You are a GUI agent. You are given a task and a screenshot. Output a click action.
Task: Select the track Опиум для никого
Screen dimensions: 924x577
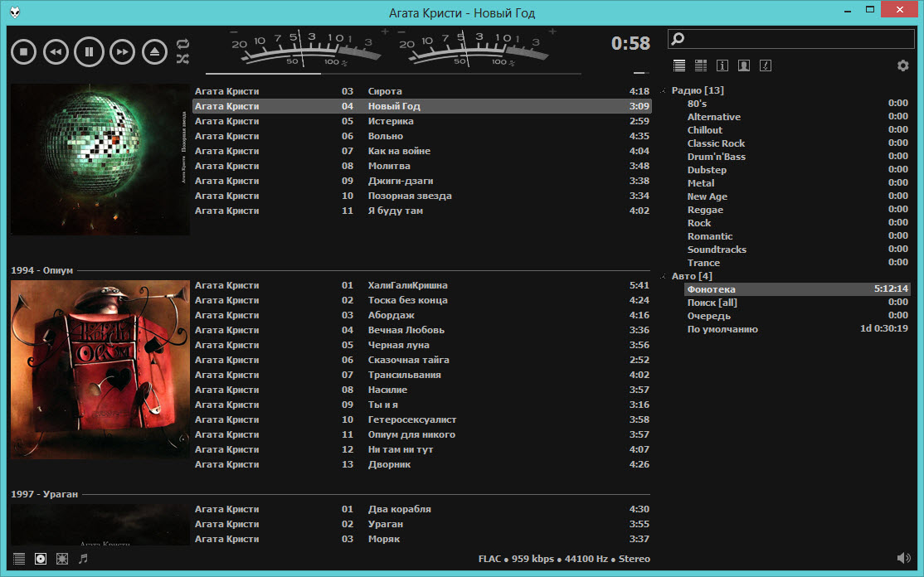tap(411, 434)
